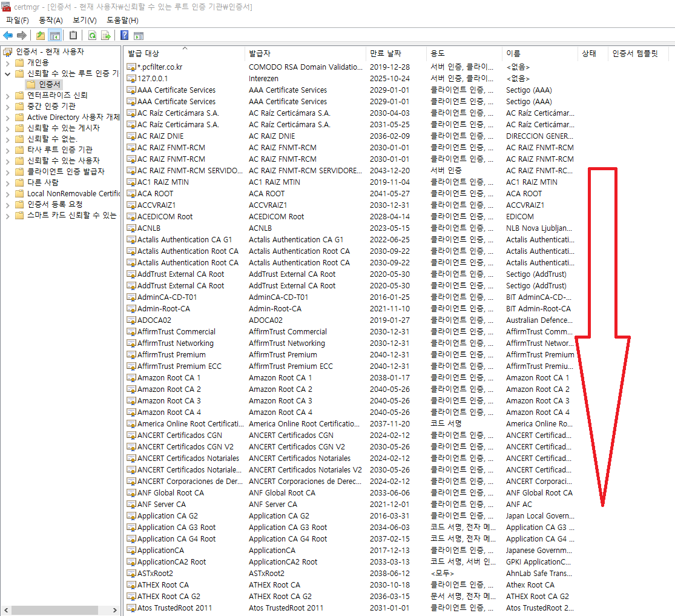This screenshot has height=616, width=675.
Task: Click folder icon of 다른 사람 node
Action: coord(19,182)
